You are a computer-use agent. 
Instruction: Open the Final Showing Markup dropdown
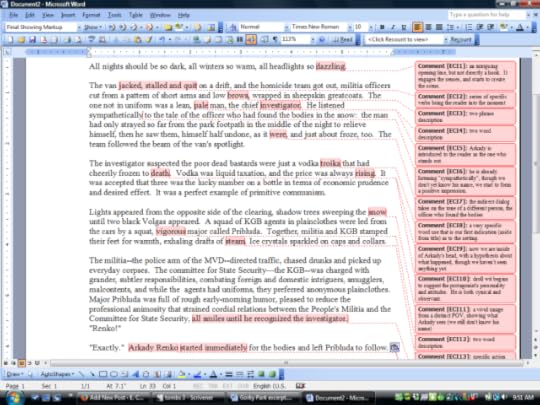tap(79, 27)
